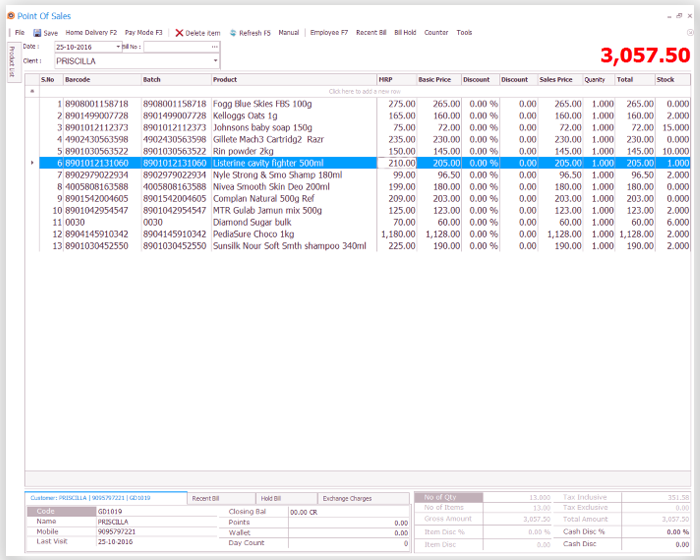Sort by Batch column header
700x560 pixels.
[x=176, y=79]
